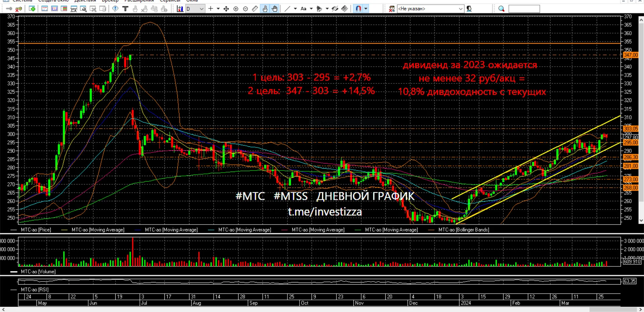
Task: Click the 2024 year marker on time axis
Action: click(x=466, y=303)
